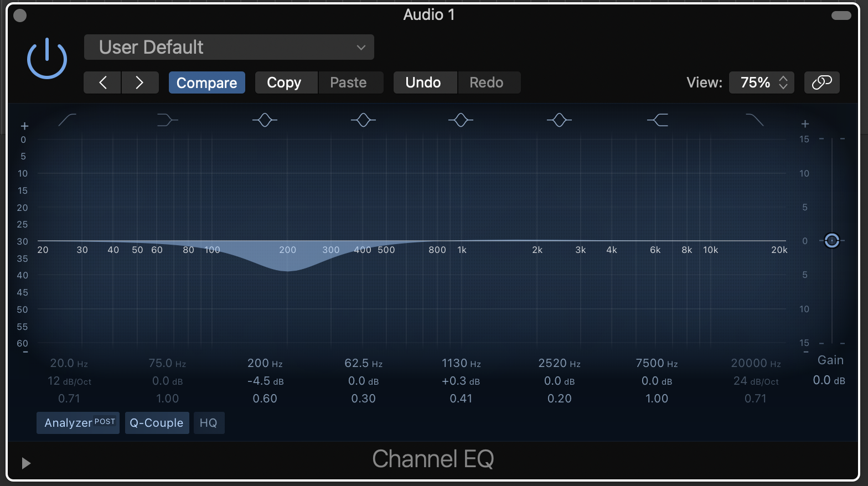Click the master Gain slider handle
Image resolution: width=868 pixels, height=486 pixels.
(831, 241)
